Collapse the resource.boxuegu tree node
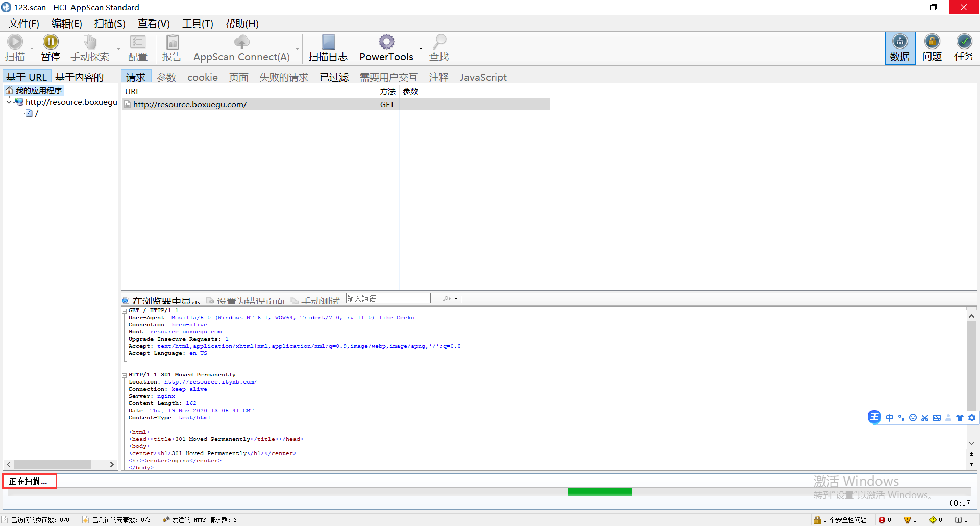Screen dimensions: 980x526 9,102
